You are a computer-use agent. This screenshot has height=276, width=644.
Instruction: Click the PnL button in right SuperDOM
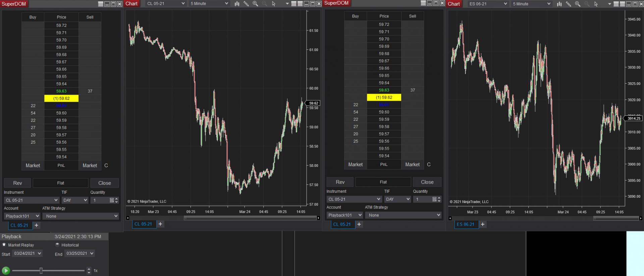[384, 165]
